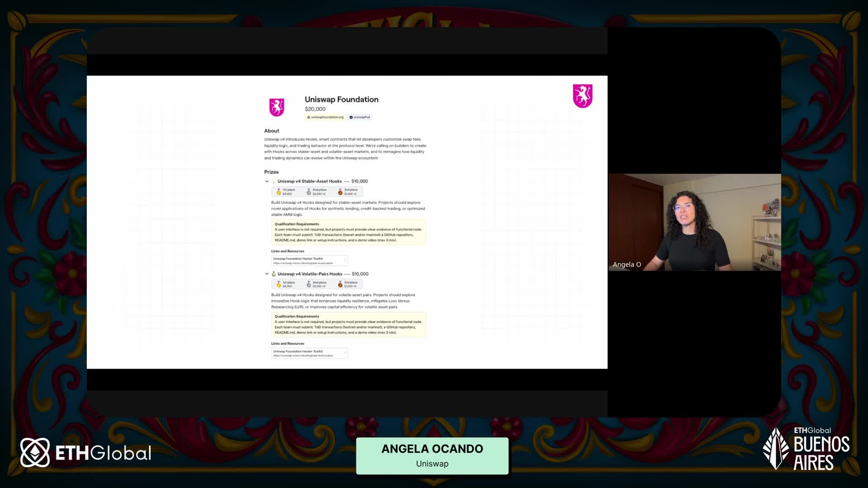Click the ETHGlobal logo in bottom-left corner
The width and height of the screenshot is (868, 488).
[86, 453]
